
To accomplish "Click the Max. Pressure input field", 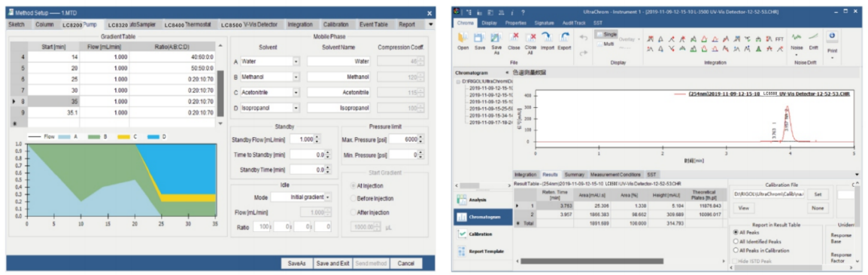I will coord(403,139).
